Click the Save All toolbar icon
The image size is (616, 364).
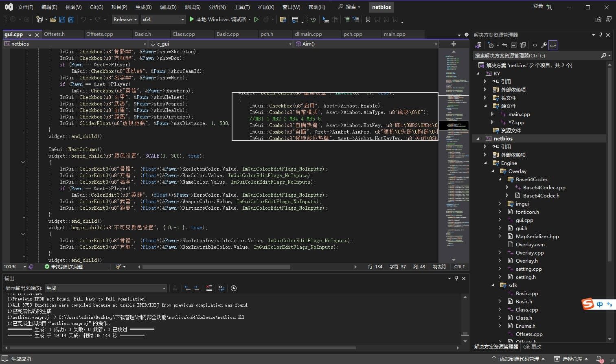click(71, 20)
